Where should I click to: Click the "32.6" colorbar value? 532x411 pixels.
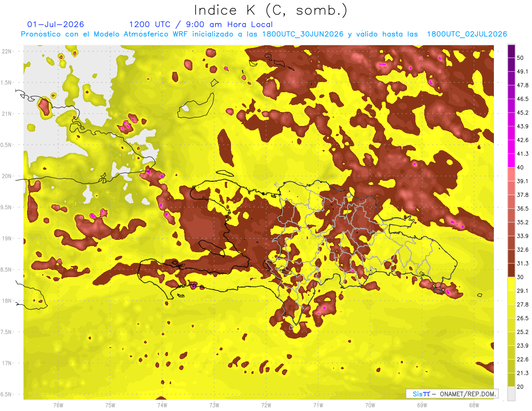[523, 250]
